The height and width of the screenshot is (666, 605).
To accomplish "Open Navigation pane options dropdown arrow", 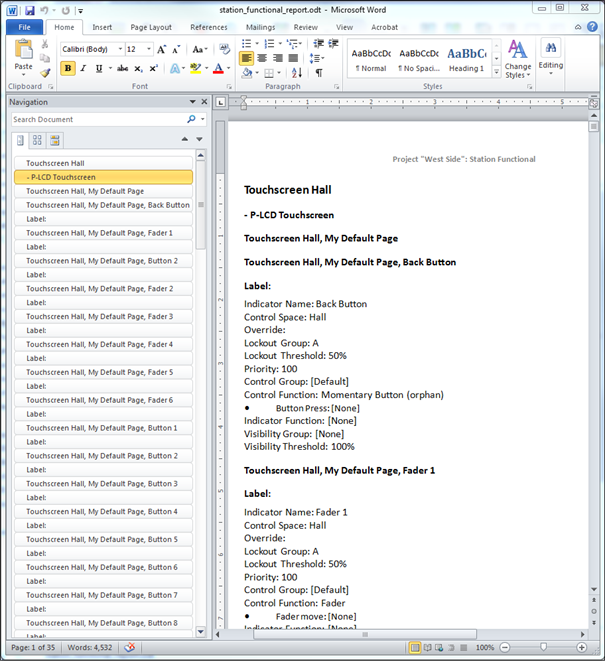I will point(192,102).
